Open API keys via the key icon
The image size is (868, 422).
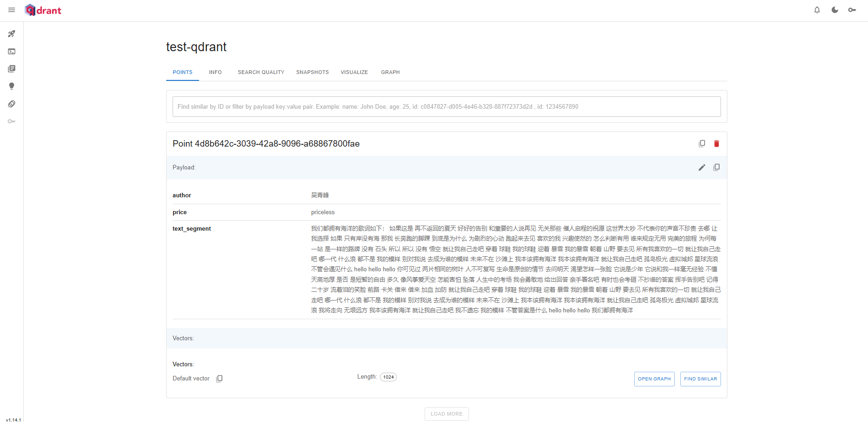click(x=12, y=121)
